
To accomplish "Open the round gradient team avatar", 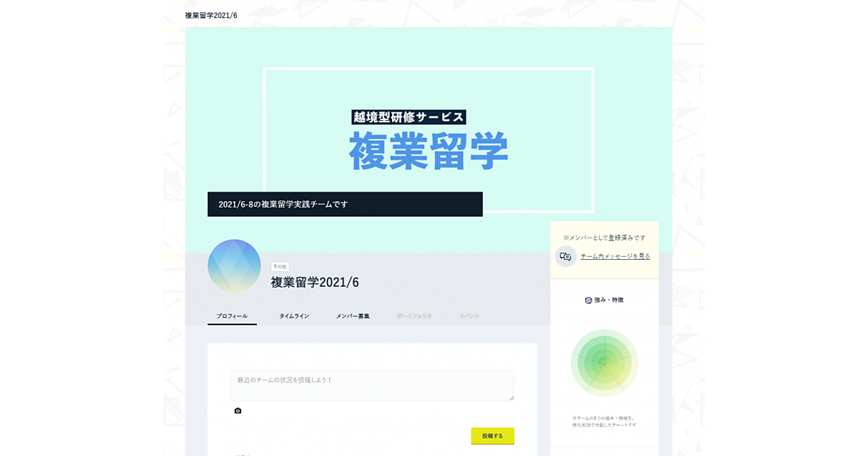I will click(x=234, y=266).
